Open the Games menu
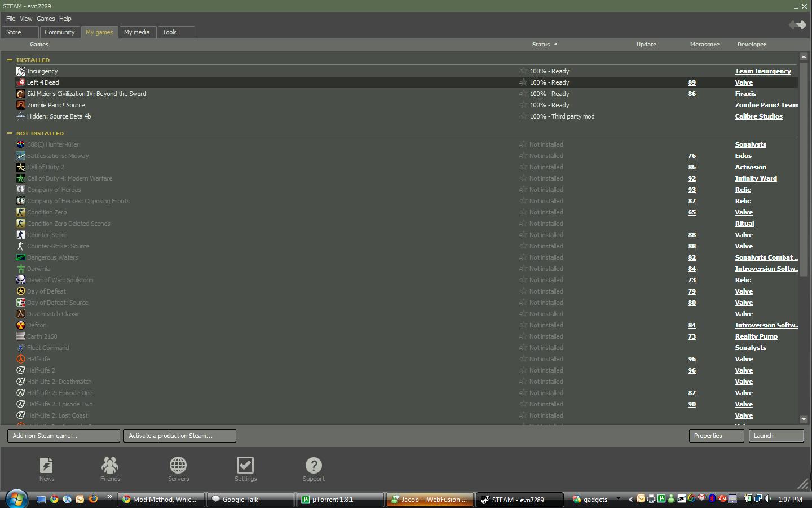812x508 pixels. (46, 19)
